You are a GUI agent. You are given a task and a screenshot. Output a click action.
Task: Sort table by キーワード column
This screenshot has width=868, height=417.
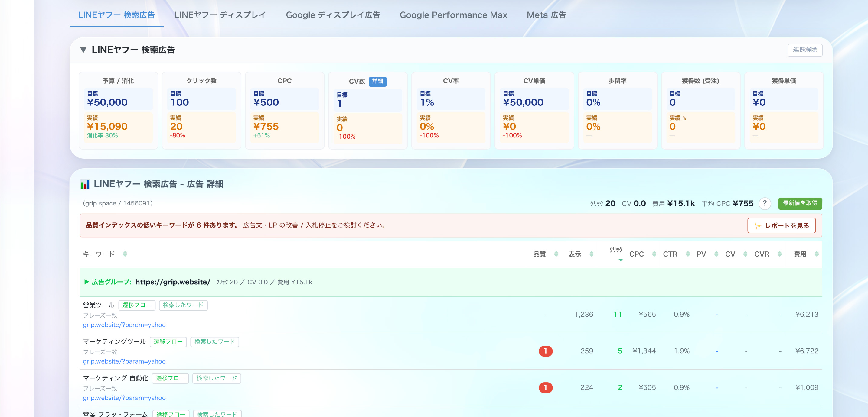point(125,254)
